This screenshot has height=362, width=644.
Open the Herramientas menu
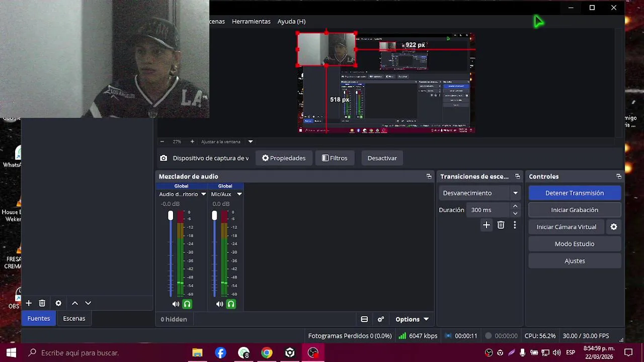click(251, 21)
